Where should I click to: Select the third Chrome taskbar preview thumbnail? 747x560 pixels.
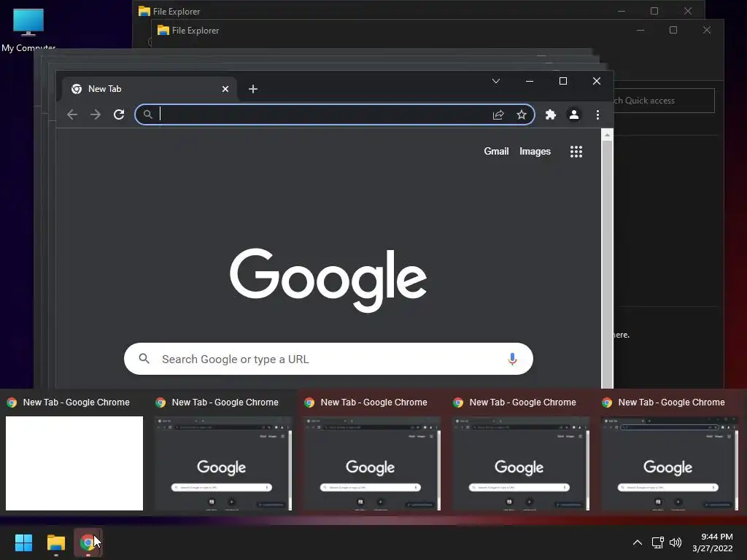371,463
